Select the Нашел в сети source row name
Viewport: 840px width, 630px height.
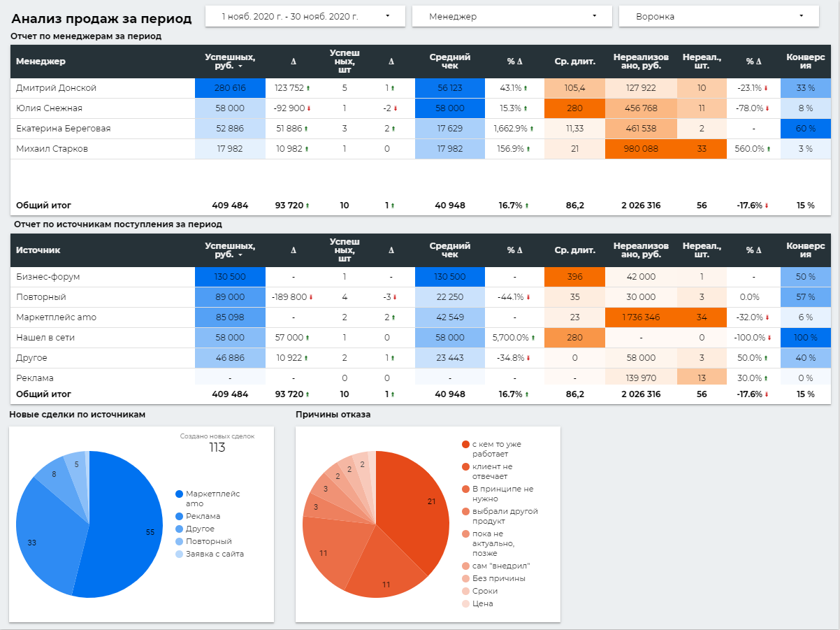45,338
